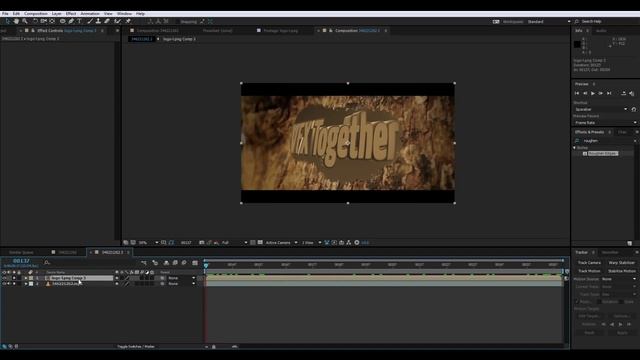Viewport: 640px width, 360px height.
Task: Go to first frame in Preview
Action: (577, 93)
